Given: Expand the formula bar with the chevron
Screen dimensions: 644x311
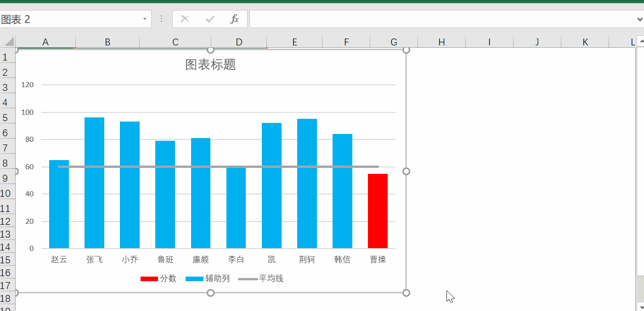Looking at the screenshot, I should pos(640,19).
